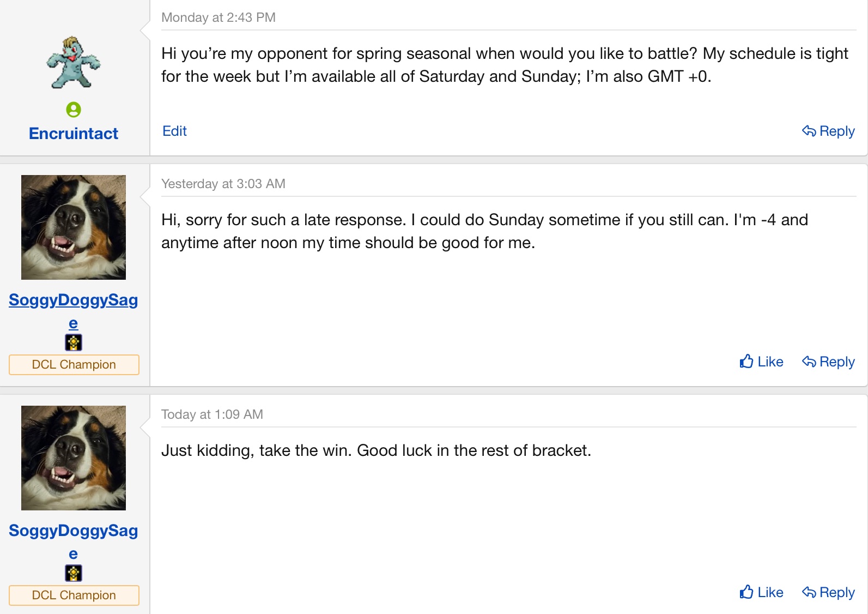The height and width of the screenshot is (614, 868).
Task: Like the post about Sunday availability
Action: coord(761,362)
